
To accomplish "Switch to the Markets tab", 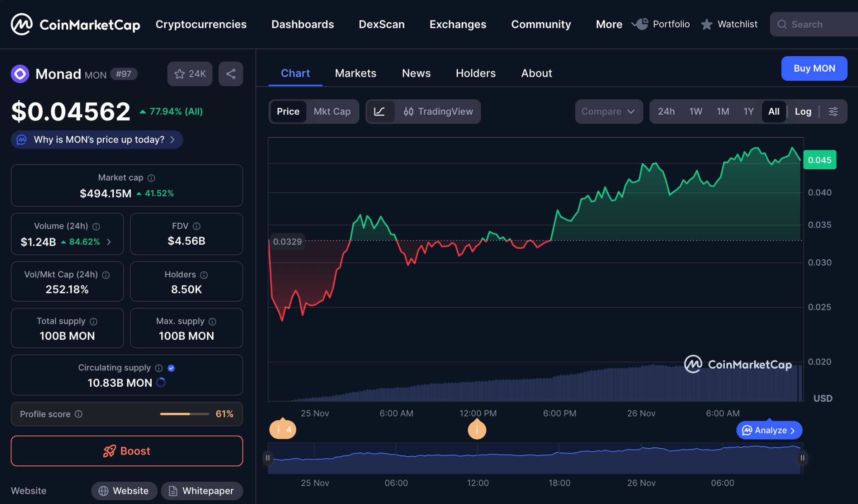I will [x=355, y=73].
